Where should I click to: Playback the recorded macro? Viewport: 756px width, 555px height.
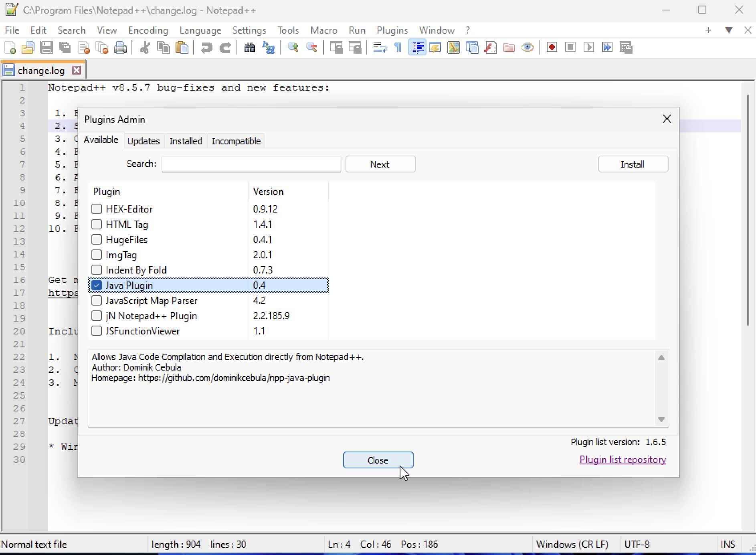(x=588, y=47)
